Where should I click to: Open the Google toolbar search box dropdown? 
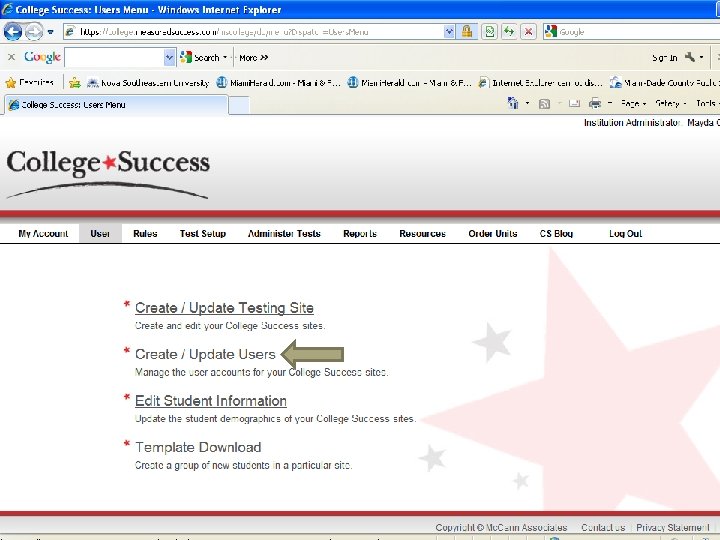click(x=169, y=57)
